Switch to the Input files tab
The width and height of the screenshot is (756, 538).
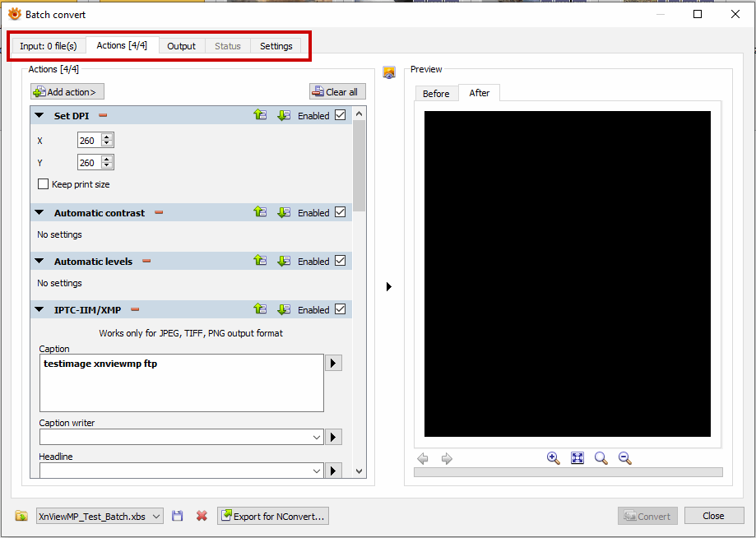(x=49, y=46)
